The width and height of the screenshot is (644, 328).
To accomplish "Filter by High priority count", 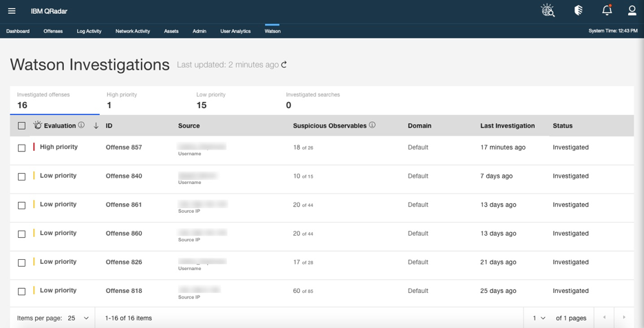I will [x=144, y=101].
